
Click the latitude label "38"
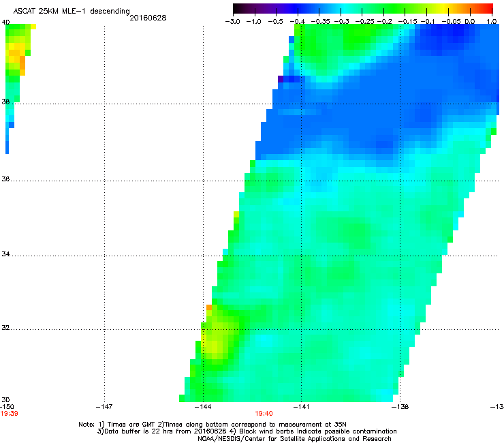tap(5, 102)
